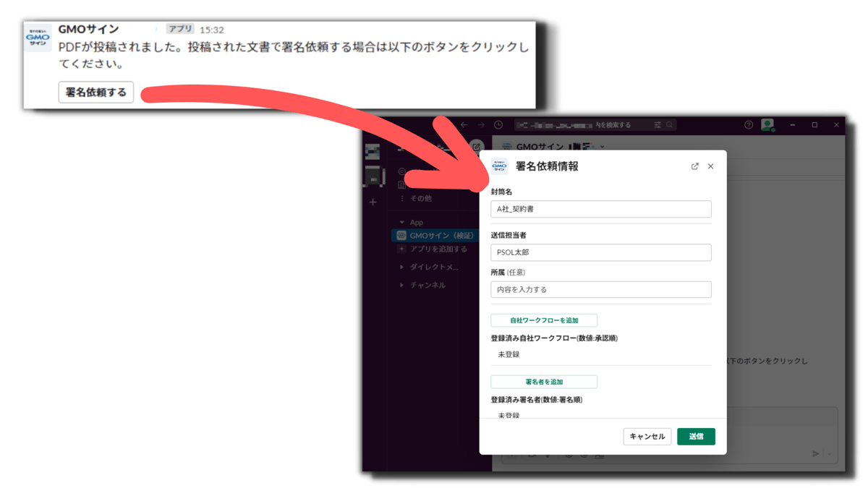The height and width of the screenshot is (488, 868).
Task: Click the send paper plane icon
Action: (x=816, y=454)
